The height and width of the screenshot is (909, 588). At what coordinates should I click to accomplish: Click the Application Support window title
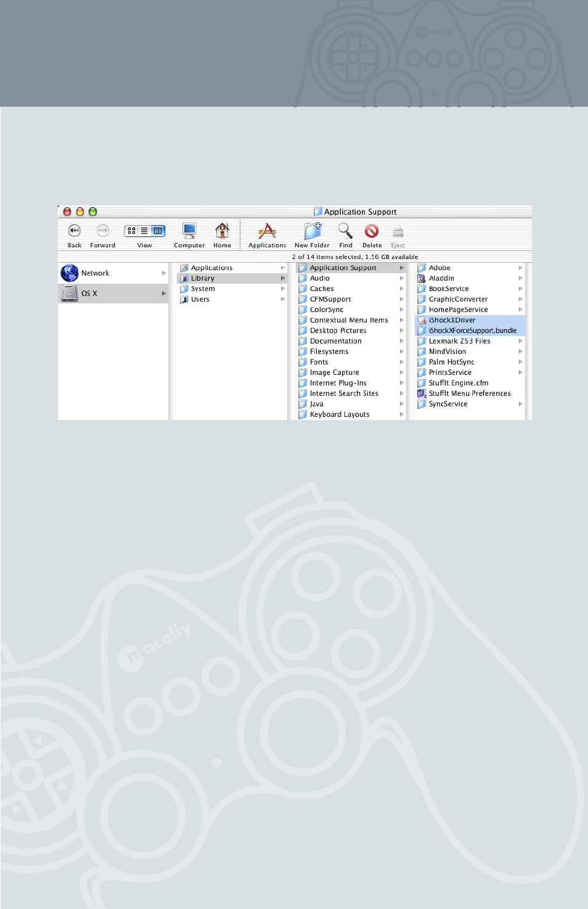click(x=361, y=212)
